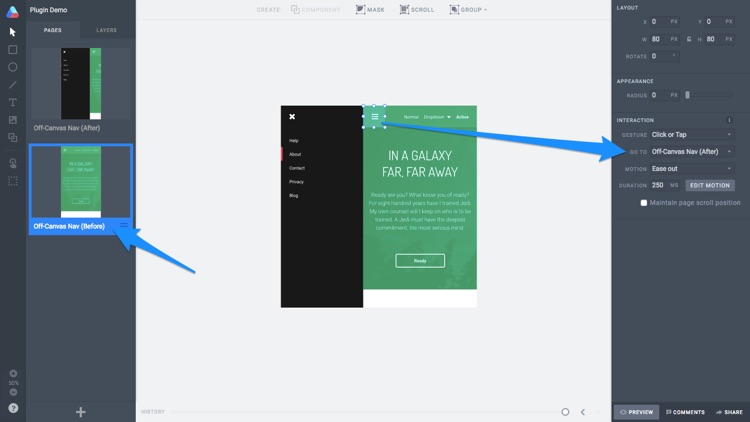The width and height of the screenshot is (750, 422).
Task: Click the Help item in canvas nav
Action: click(294, 141)
